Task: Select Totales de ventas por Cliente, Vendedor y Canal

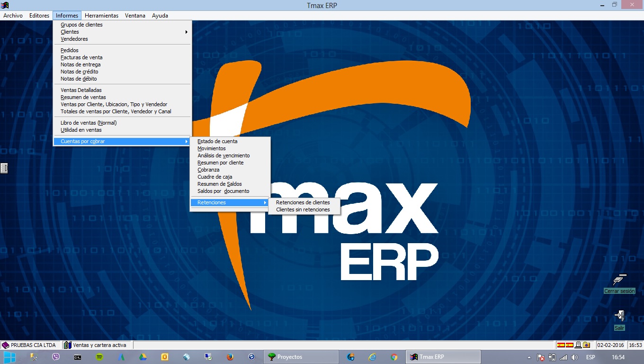Action: [122, 111]
